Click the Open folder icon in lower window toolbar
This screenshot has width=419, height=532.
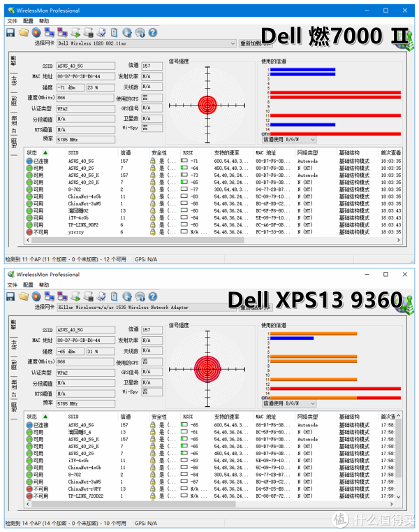(x=23, y=296)
